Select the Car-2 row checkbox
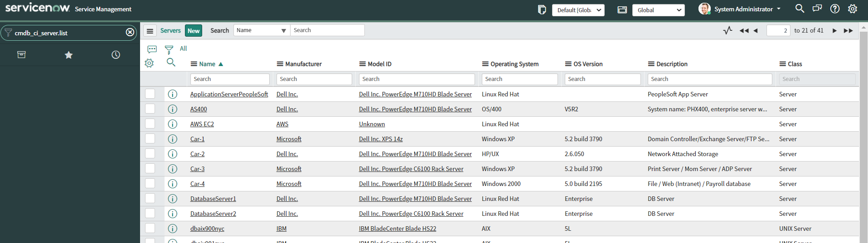 (x=150, y=153)
